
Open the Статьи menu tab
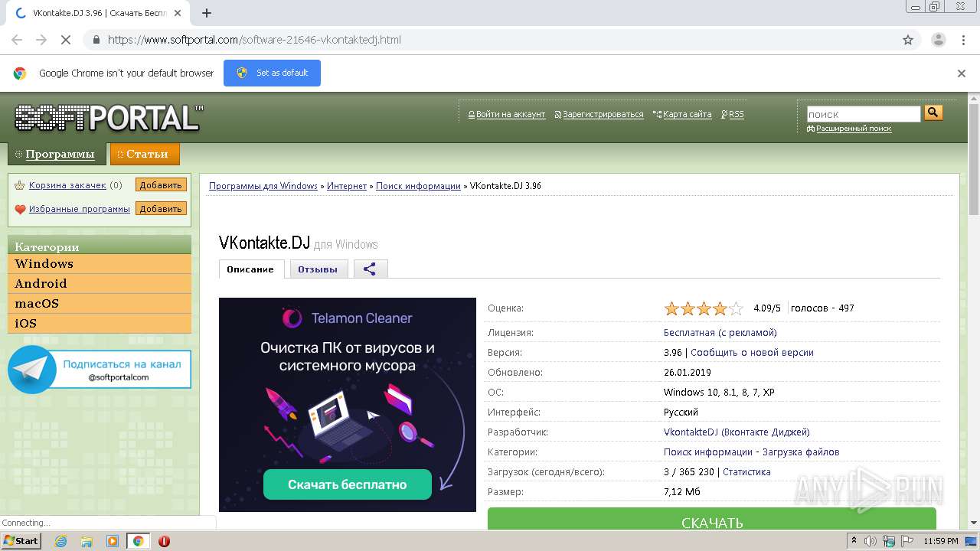145,154
